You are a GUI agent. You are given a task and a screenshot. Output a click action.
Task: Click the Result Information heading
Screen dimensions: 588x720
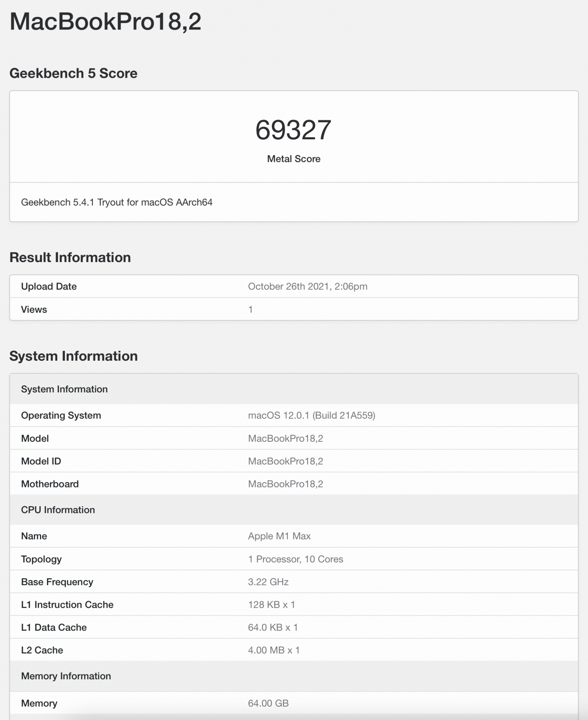tap(70, 257)
